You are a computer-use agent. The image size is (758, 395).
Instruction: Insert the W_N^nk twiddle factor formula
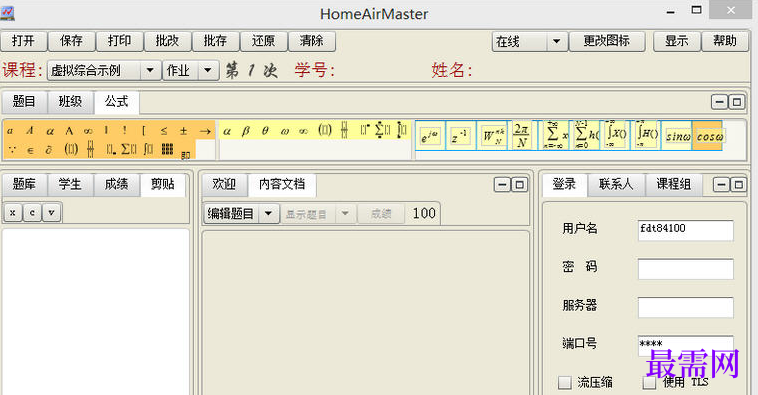pyautogui.click(x=493, y=136)
